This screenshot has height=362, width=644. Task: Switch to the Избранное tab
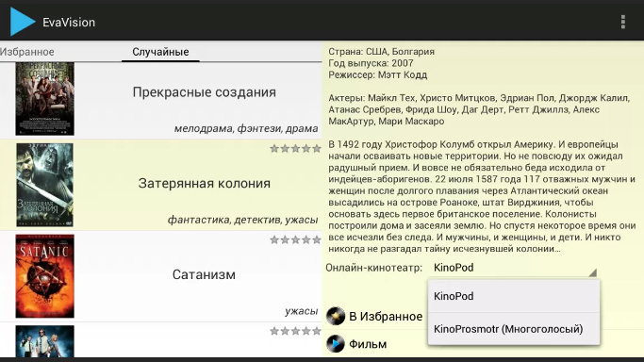(27, 52)
